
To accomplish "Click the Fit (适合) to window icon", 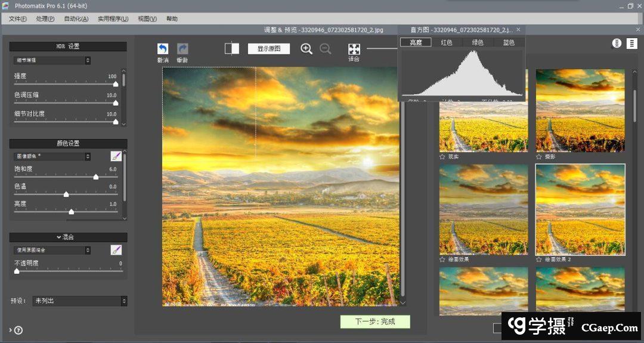I will tap(354, 48).
